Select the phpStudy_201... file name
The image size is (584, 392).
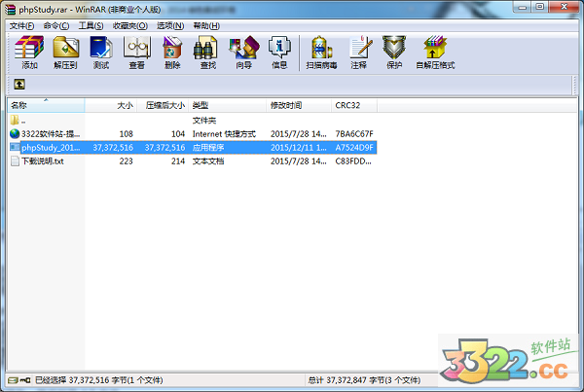tap(51, 148)
